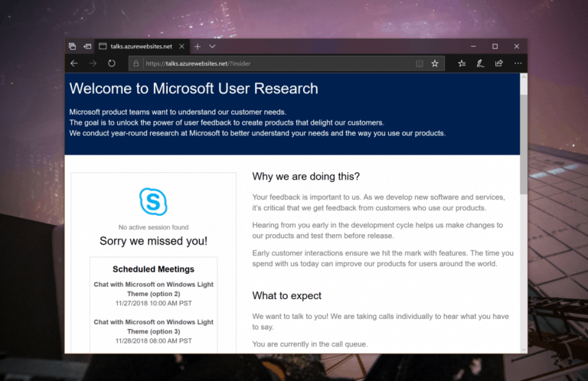Click 'We conduct year-round research' line
The width and height of the screenshot is (588, 381).
(x=257, y=133)
